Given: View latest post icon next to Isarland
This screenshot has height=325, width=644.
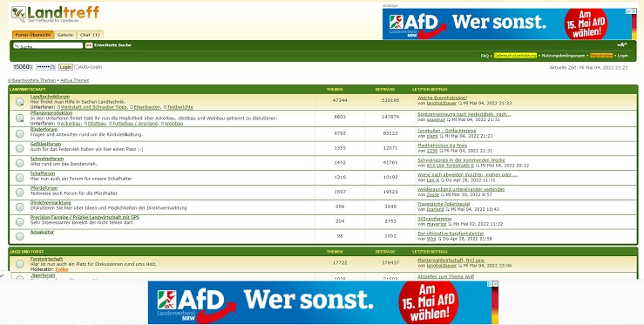Looking at the screenshot, I should [x=448, y=209].
